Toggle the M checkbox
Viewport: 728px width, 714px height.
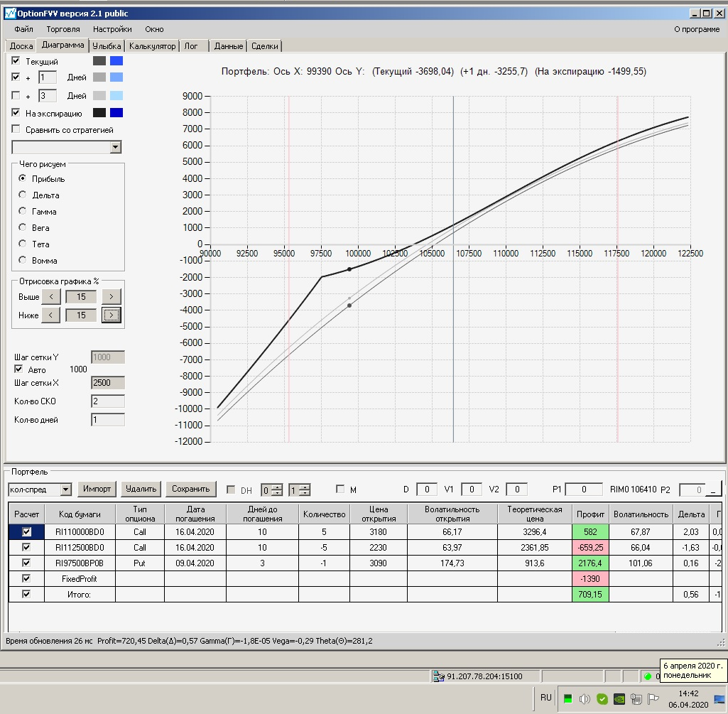point(340,489)
